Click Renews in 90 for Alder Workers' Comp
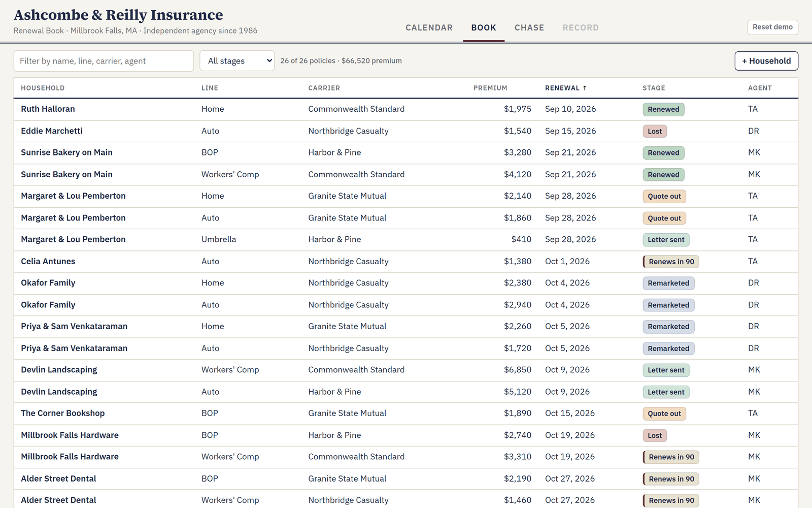 (671, 500)
